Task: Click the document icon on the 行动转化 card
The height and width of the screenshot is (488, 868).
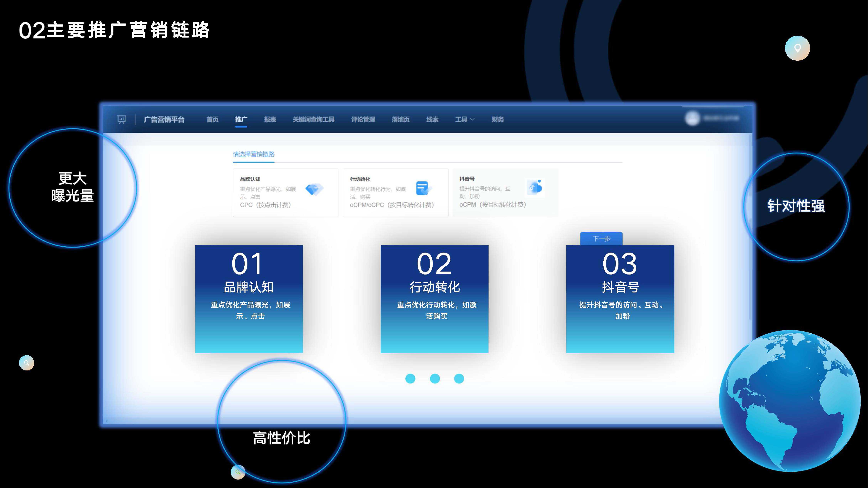Action: (x=423, y=187)
